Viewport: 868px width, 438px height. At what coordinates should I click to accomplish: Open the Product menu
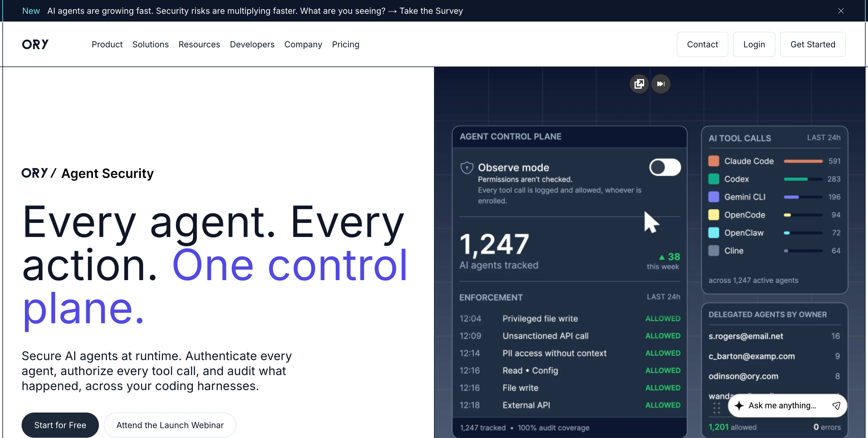(107, 44)
